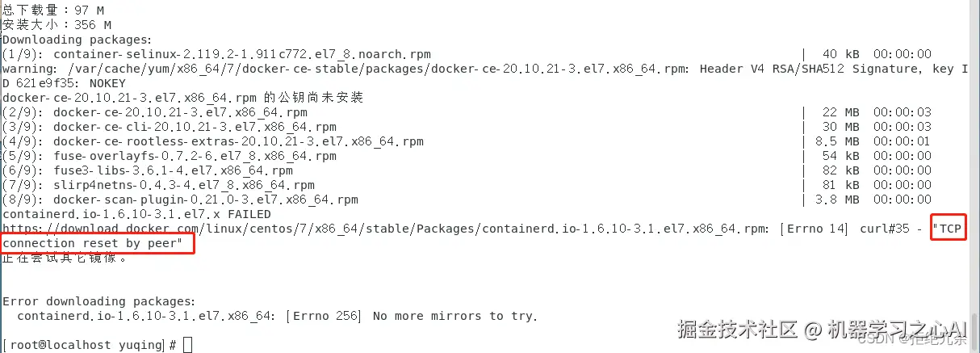Click the "Downloading packages:" heading line

pyautogui.click(x=77, y=40)
